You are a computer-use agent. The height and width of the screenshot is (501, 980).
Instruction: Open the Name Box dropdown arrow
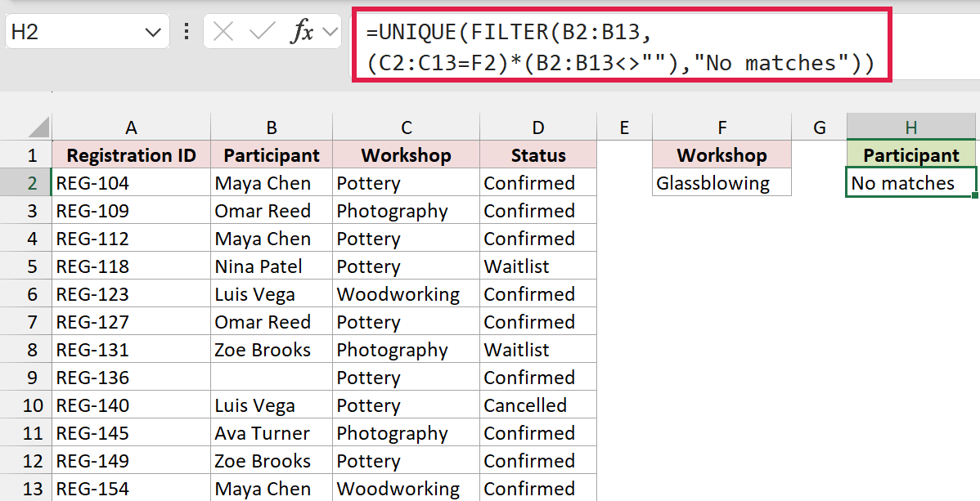152,32
